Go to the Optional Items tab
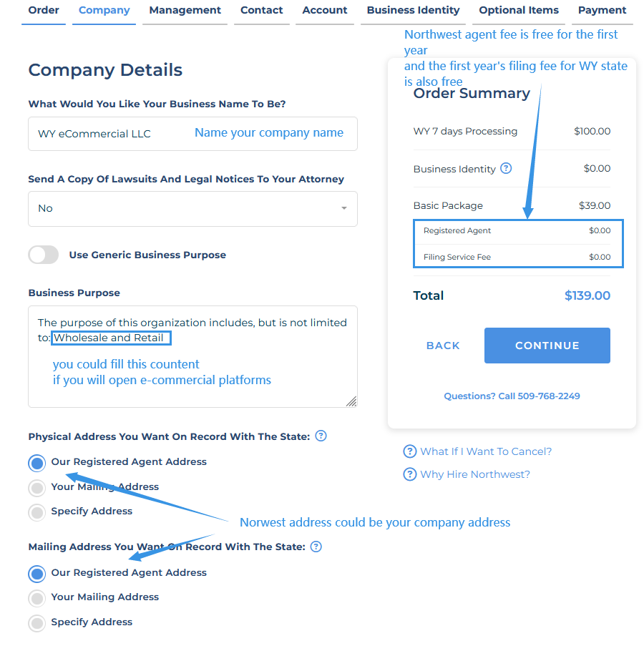Image resolution: width=644 pixels, height=646 pixels. (x=519, y=10)
